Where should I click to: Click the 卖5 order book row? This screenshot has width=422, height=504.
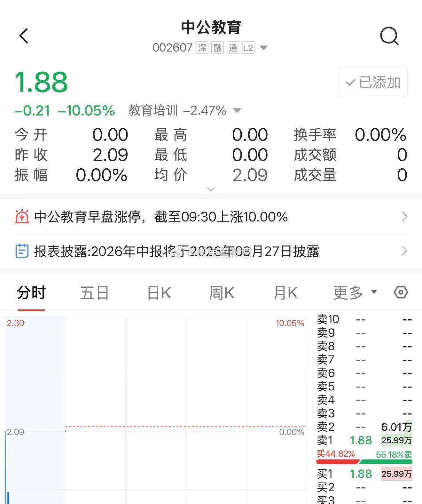(x=364, y=387)
